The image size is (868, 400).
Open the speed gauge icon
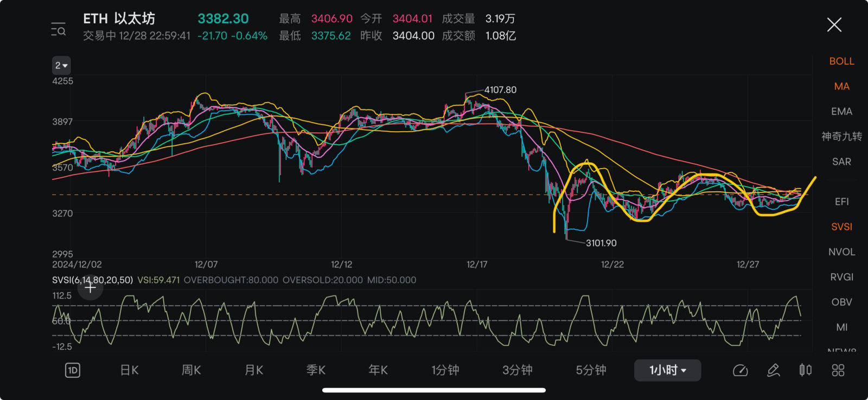(x=740, y=370)
